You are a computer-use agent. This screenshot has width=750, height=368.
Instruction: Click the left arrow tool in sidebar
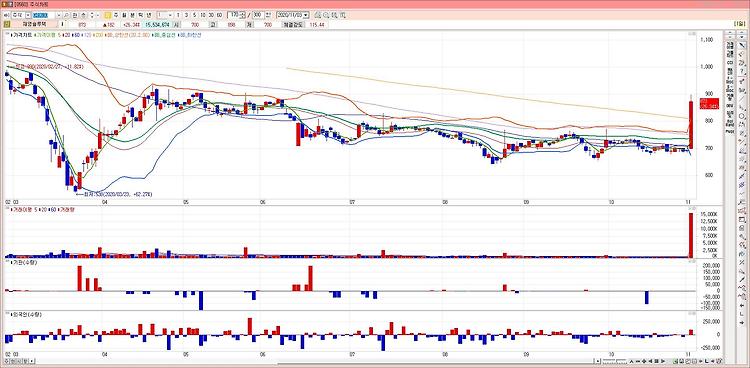click(742, 305)
